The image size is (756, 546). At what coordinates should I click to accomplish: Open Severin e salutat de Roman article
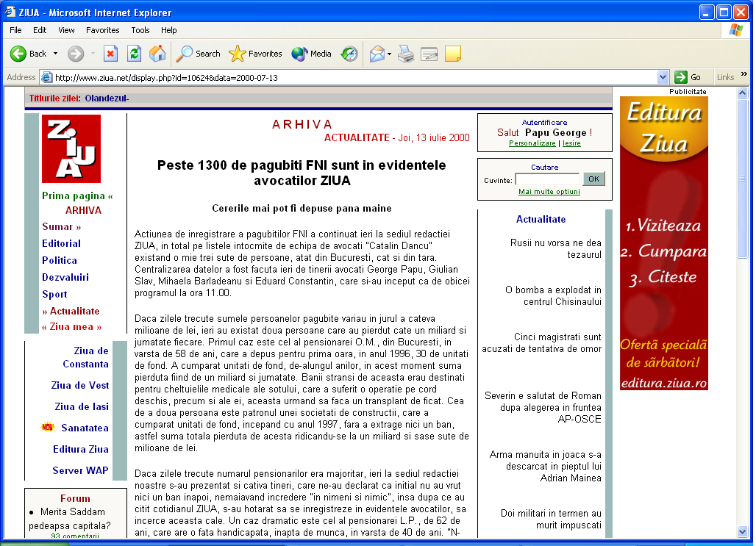coord(543,407)
